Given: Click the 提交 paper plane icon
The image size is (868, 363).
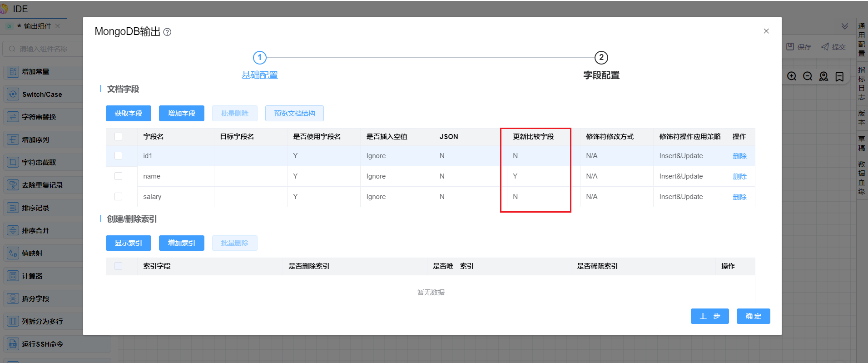Looking at the screenshot, I should (825, 47).
